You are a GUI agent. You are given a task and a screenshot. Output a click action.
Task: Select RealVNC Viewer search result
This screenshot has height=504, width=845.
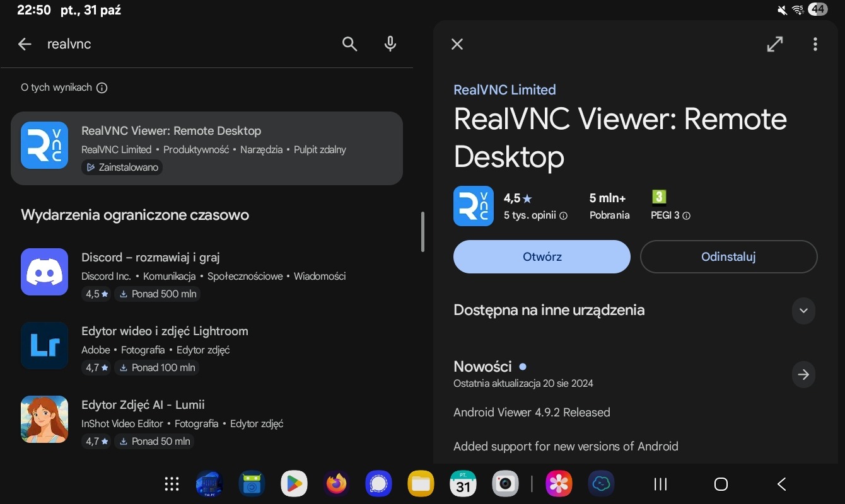point(207,149)
